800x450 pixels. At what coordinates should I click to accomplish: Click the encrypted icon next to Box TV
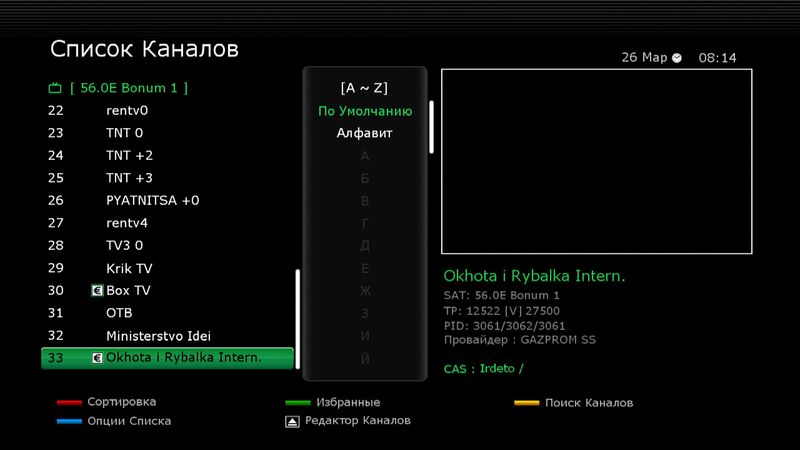97,291
